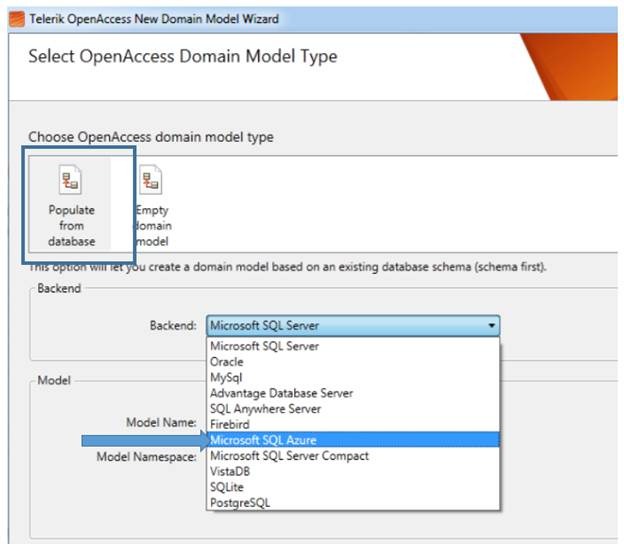Select SQL Anywhere Server option
Viewport: 624px width, 544px height.
click(265, 409)
